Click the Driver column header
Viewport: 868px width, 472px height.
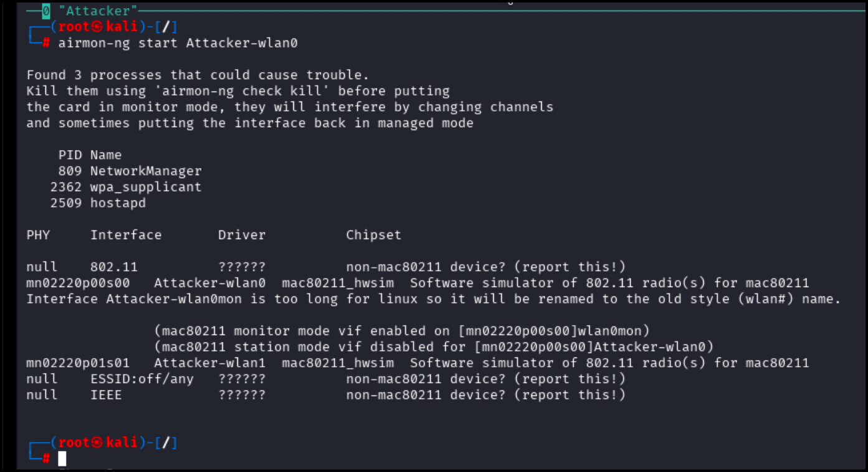(242, 235)
